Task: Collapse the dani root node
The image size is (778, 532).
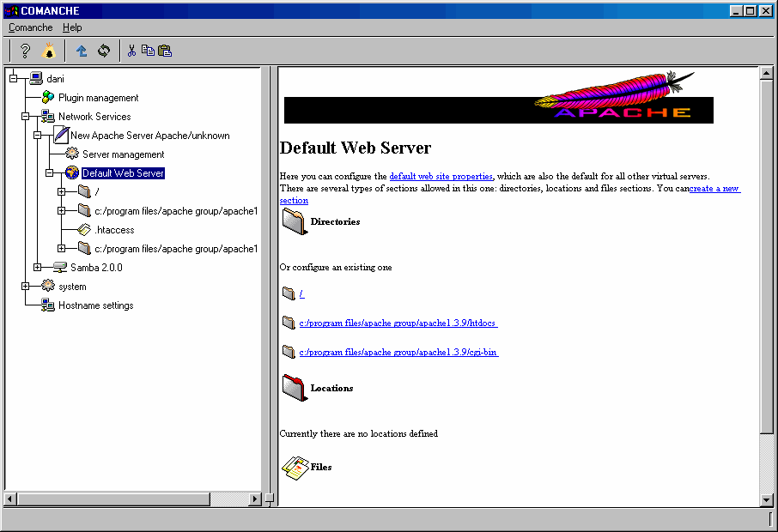Action: tap(14, 78)
